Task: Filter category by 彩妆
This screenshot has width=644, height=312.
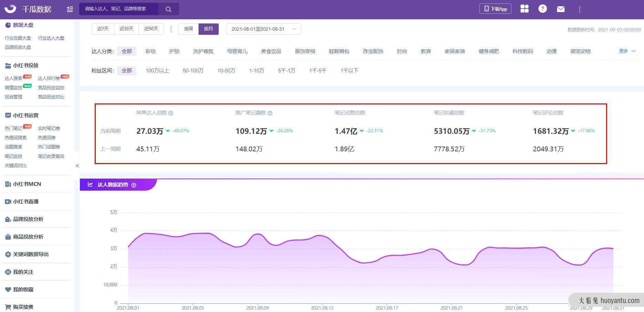Action: [x=150, y=51]
